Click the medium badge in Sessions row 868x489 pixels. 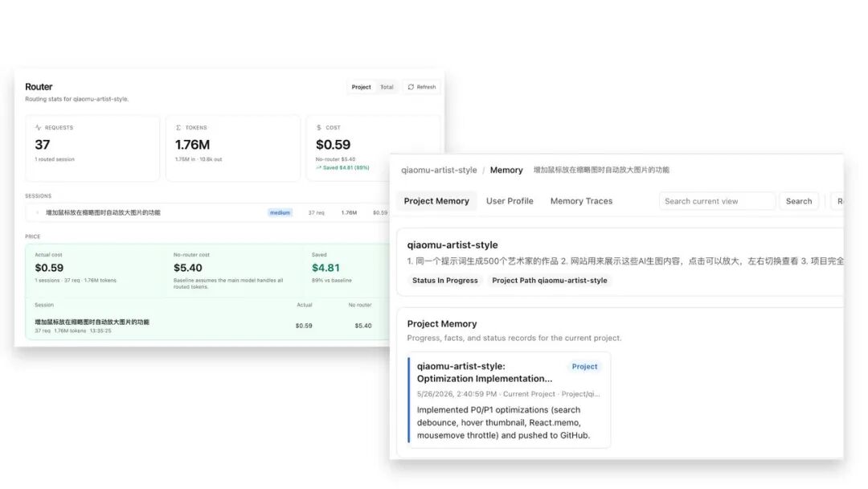coord(280,212)
